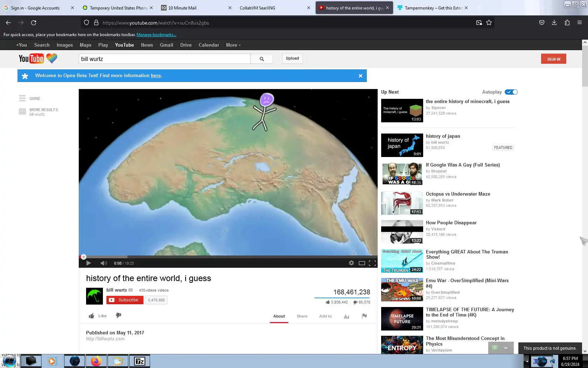Switch to theater mode icon
Screen dimensions: 588x368
[x=362, y=263]
